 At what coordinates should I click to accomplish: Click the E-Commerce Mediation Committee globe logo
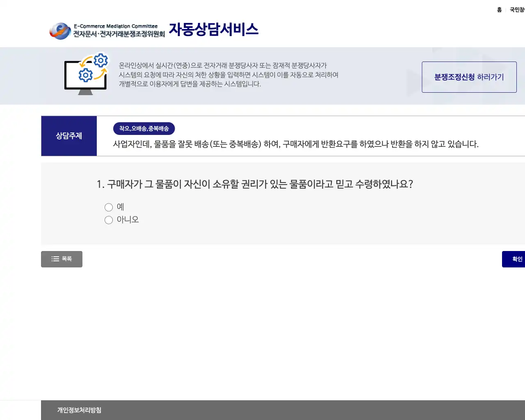click(60, 31)
